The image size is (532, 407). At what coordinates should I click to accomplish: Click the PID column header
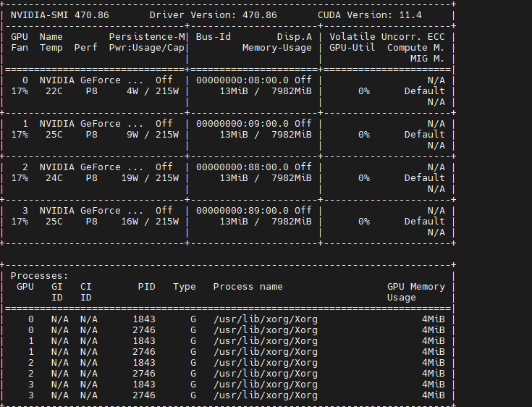(146, 287)
